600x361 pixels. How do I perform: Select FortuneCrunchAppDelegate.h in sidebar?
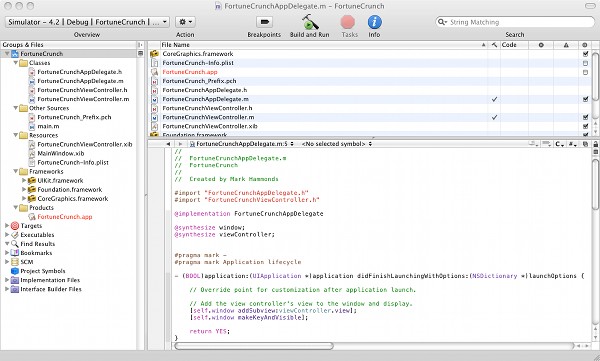click(x=80, y=72)
